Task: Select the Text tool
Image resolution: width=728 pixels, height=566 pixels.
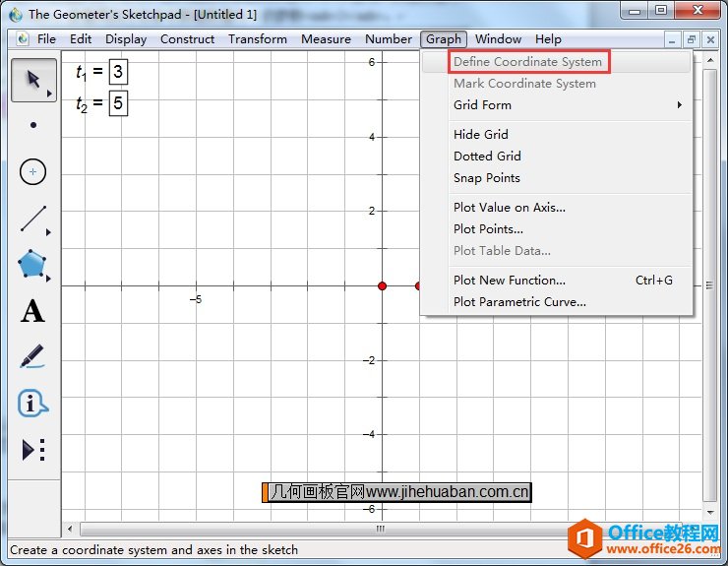Action: [32, 311]
